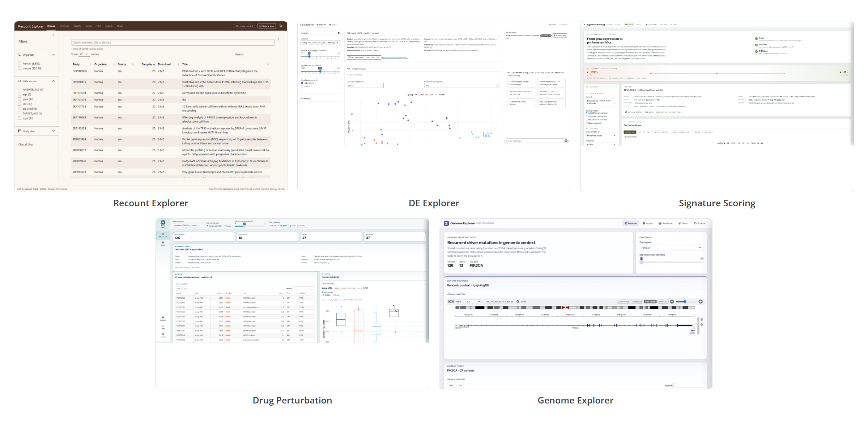Open Source link in Genome Explorer header

(x=699, y=223)
